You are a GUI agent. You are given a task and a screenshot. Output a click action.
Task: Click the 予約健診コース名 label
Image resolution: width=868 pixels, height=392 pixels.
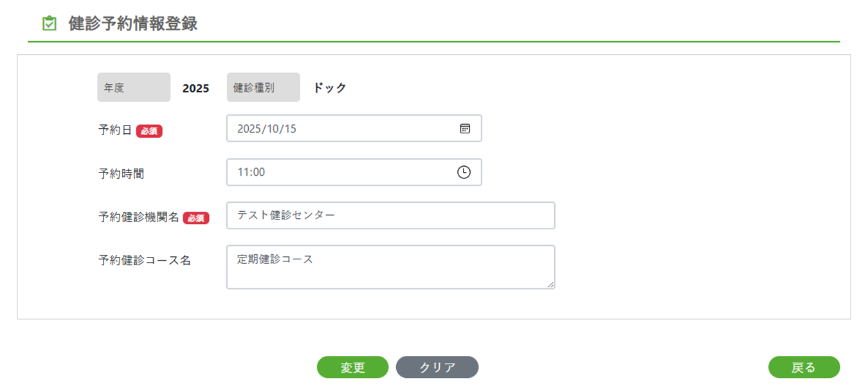(145, 261)
